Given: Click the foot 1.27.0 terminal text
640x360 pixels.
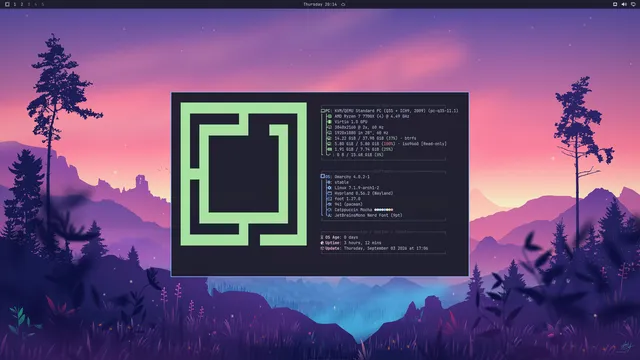Looking at the screenshot, I should (x=347, y=199).
